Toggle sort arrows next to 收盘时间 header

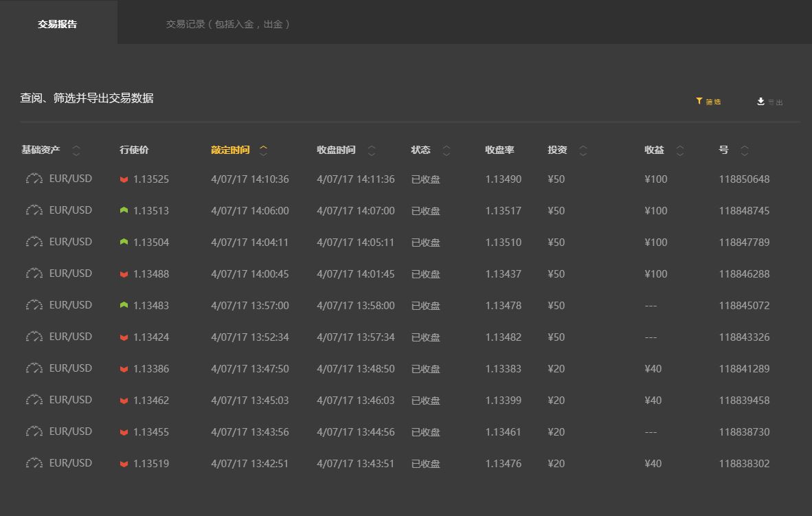click(x=372, y=150)
